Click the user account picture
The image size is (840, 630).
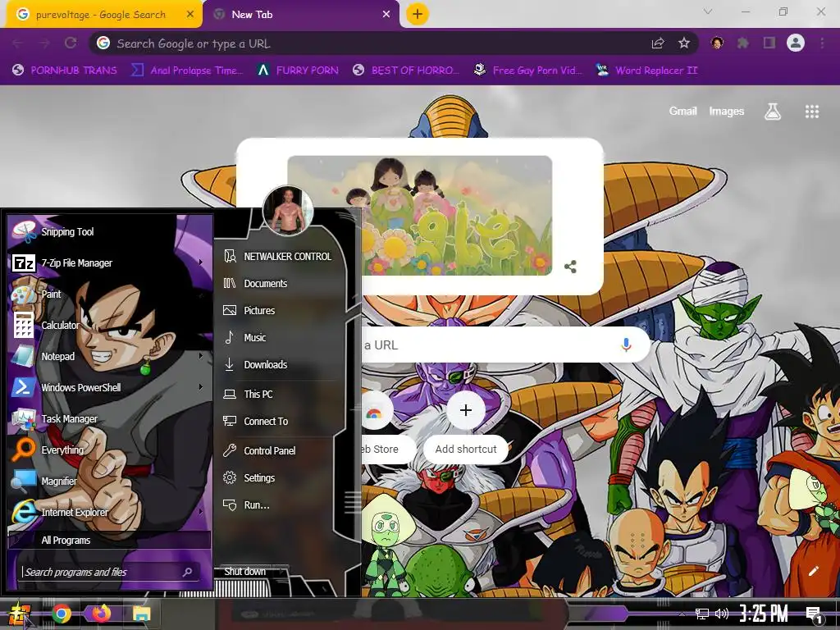tap(288, 211)
